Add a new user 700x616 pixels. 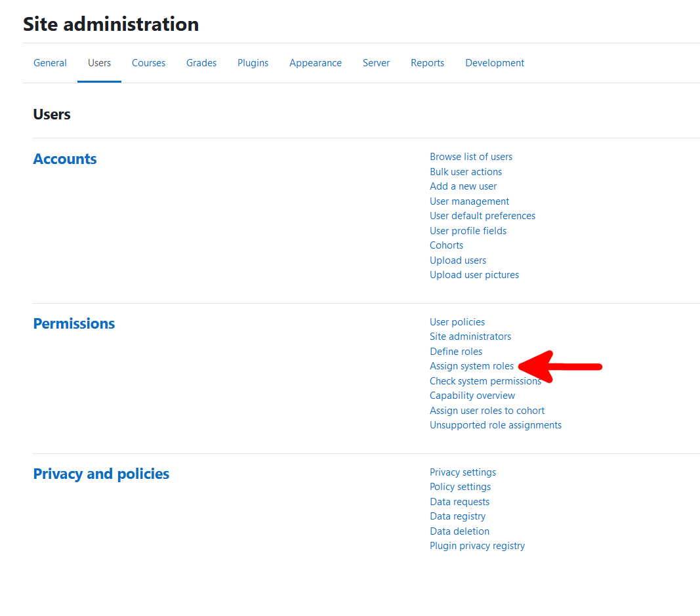463,186
